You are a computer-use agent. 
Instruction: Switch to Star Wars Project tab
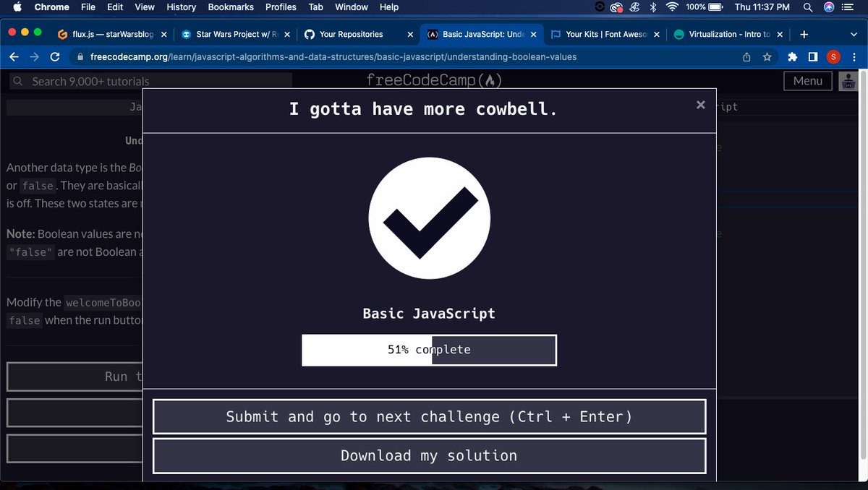coord(235,34)
